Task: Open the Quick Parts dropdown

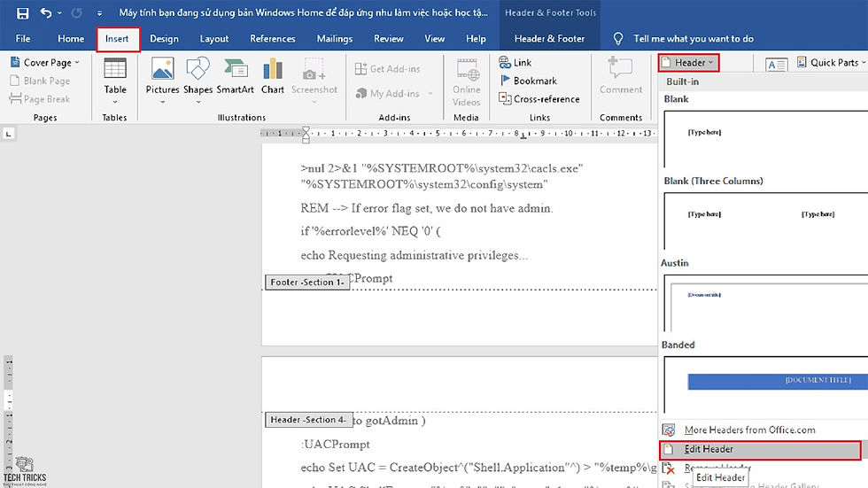Action: [x=831, y=63]
